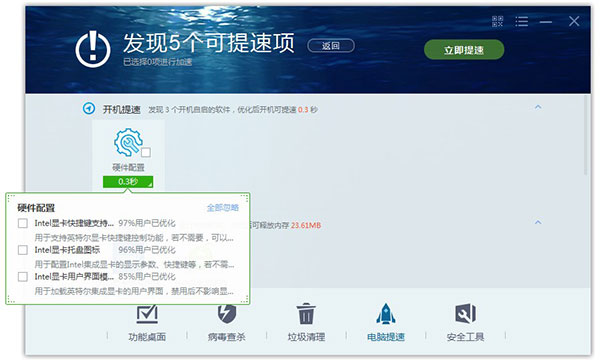
Task: Open the QR code icon in title bar
Action: [497, 21]
